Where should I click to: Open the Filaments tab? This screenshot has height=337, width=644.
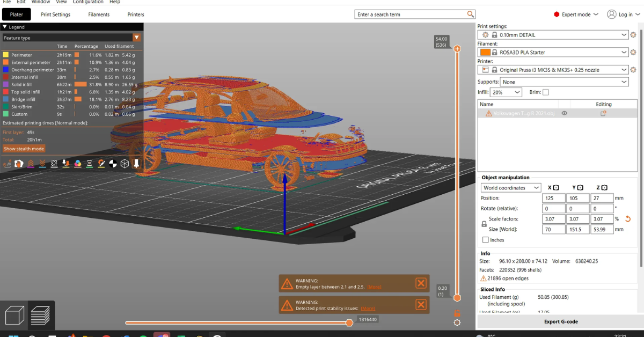click(99, 14)
